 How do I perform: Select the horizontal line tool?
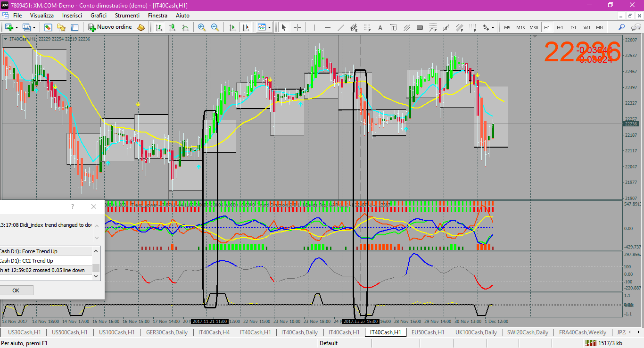tap(327, 27)
